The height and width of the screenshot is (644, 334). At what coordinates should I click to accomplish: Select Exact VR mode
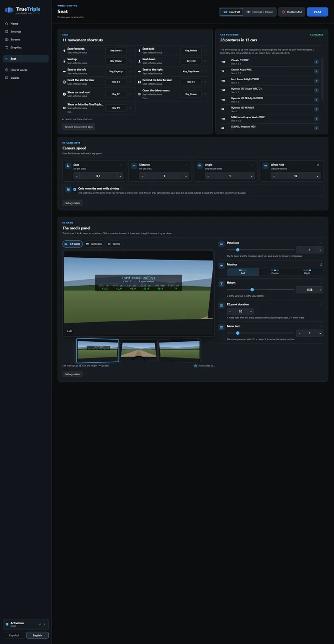click(x=231, y=12)
